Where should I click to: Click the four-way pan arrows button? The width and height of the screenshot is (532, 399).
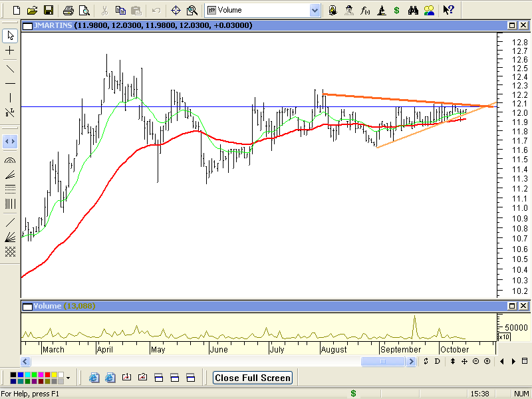464,361
